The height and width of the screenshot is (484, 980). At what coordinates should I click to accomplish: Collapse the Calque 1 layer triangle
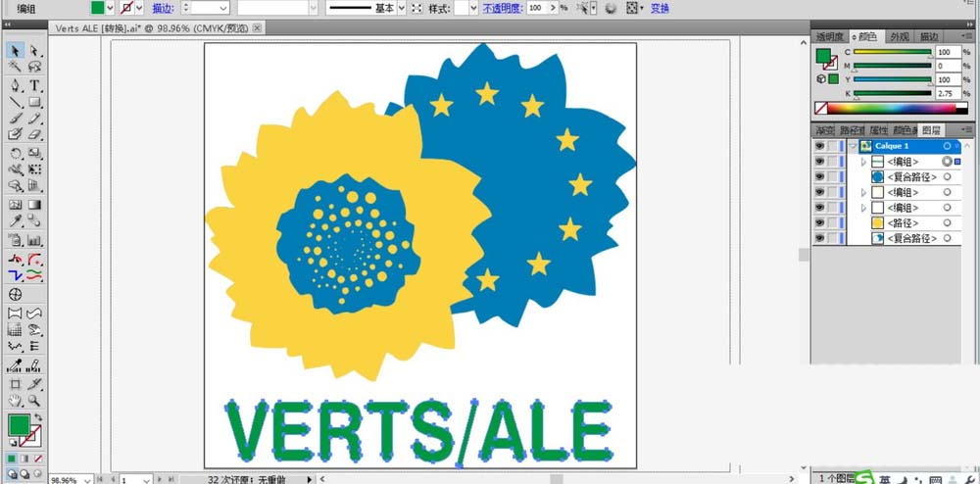(x=852, y=146)
